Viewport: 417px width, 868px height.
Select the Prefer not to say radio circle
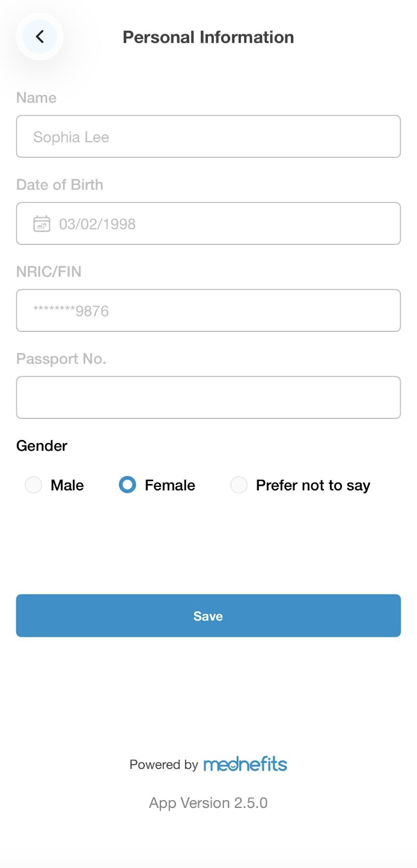239,485
